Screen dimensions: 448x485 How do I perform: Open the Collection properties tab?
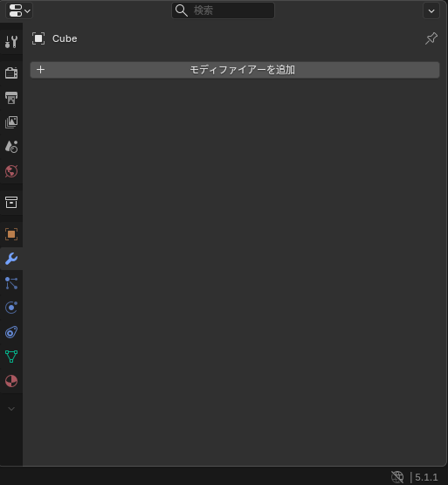(x=11, y=202)
